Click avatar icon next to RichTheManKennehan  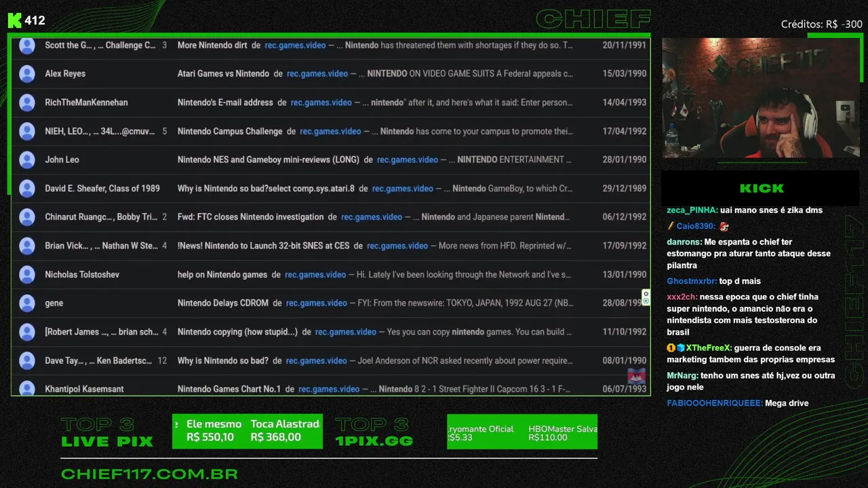[x=27, y=102]
